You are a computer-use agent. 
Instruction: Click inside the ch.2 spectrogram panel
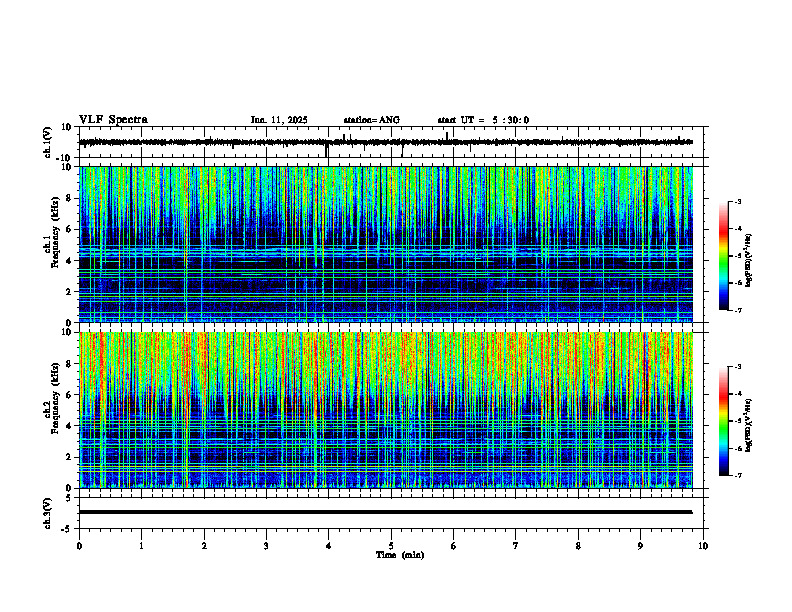click(385, 410)
